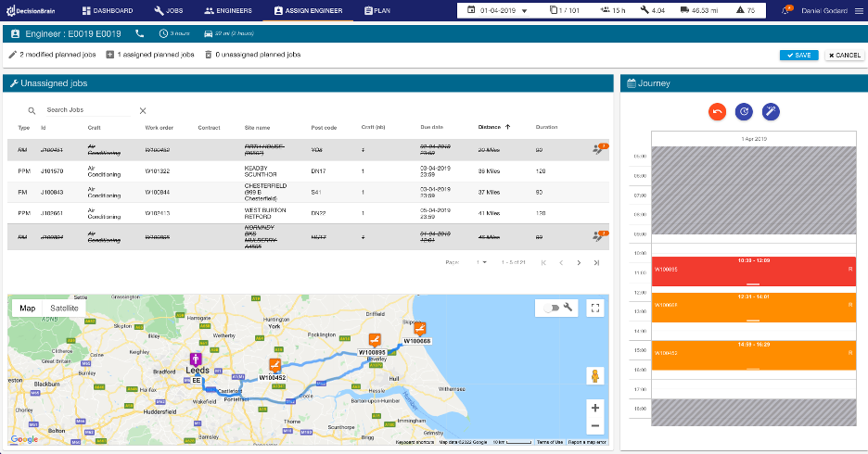Toggle the map wrench switch
Viewport: 868px width, 454px height.
click(x=552, y=308)
